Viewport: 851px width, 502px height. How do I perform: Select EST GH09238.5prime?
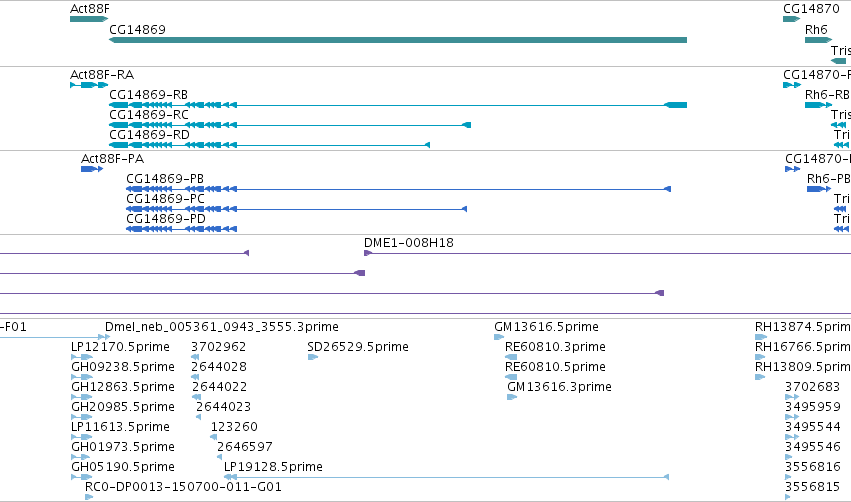pyautogui.click(x=123, y=367)
